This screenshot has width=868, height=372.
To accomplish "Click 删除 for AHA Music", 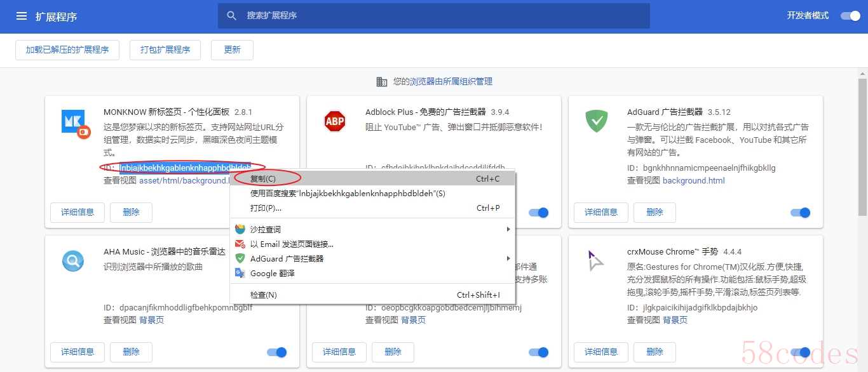I will pyautogui.click(x=131, y=352).
